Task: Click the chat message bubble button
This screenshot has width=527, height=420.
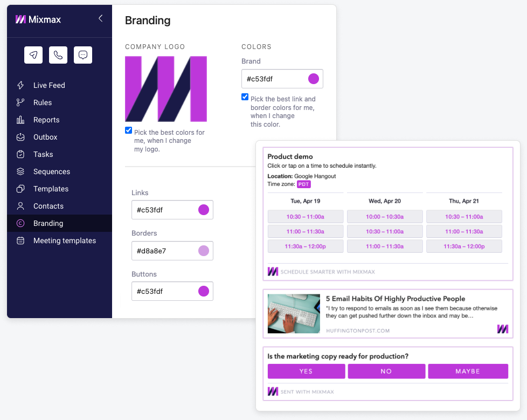Action: coord(83,55)
